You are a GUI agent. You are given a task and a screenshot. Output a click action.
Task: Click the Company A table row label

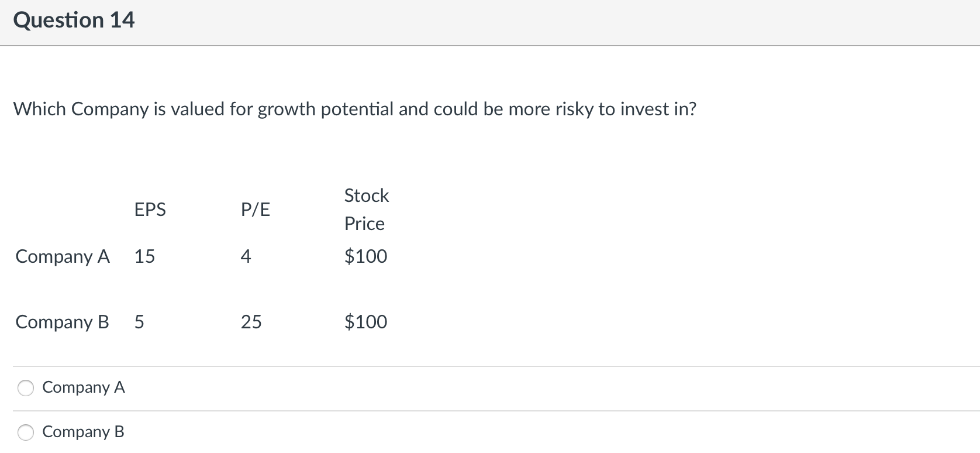pos(62,256)
